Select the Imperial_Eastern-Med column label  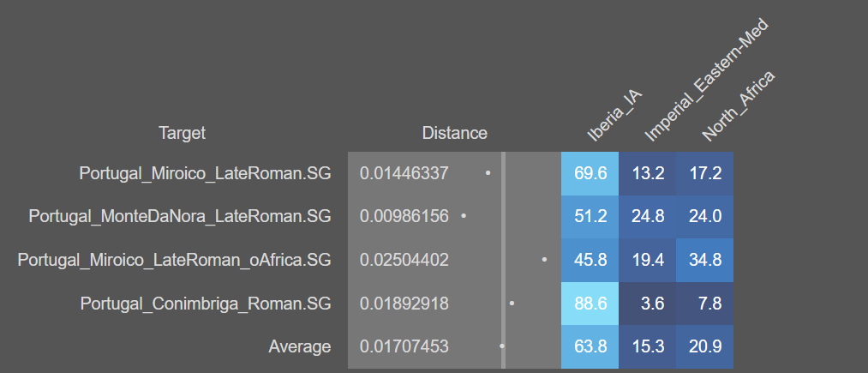point(706,79)
